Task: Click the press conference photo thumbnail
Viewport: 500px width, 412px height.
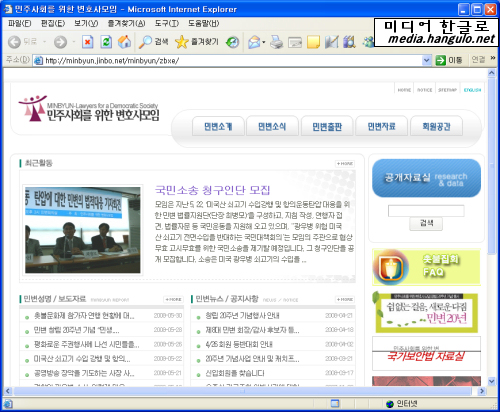Action: [83, 230]
